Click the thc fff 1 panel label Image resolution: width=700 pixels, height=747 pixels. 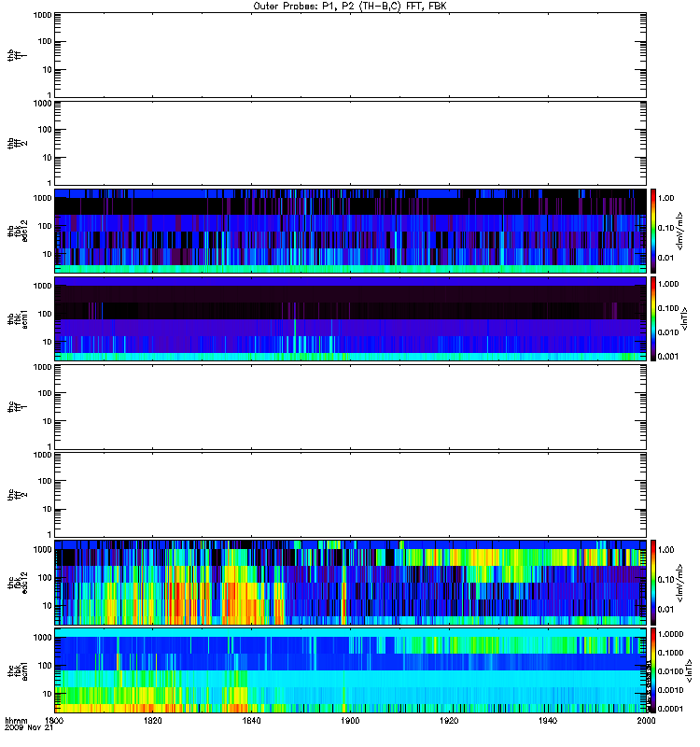tap(17, 407)
